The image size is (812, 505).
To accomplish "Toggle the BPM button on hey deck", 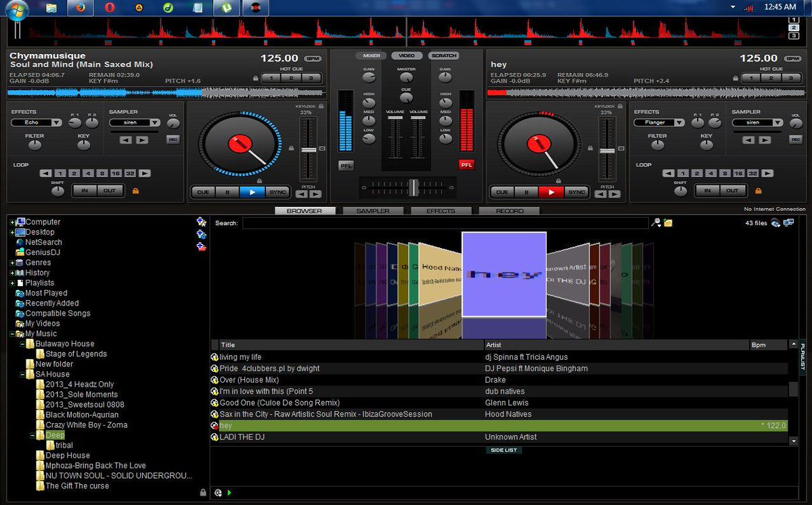I will [x=793, y=59].
